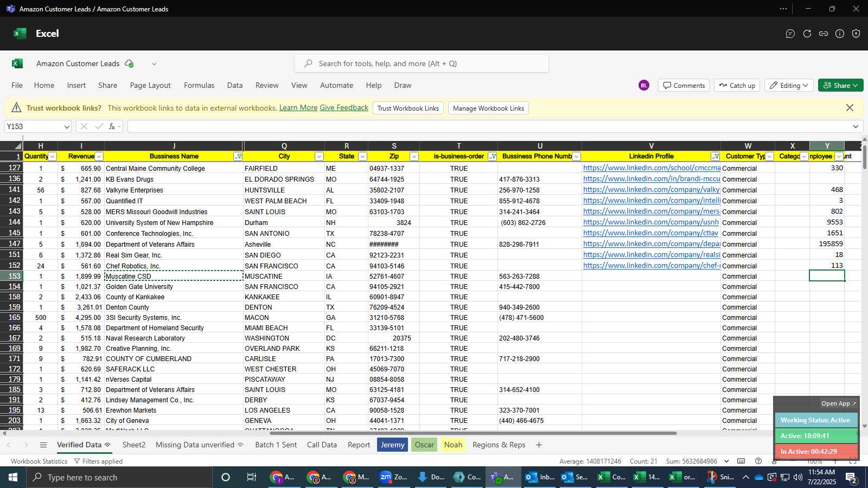Open Task View on the taskbar
868x488 pixels.
click(x=251, y=477)
